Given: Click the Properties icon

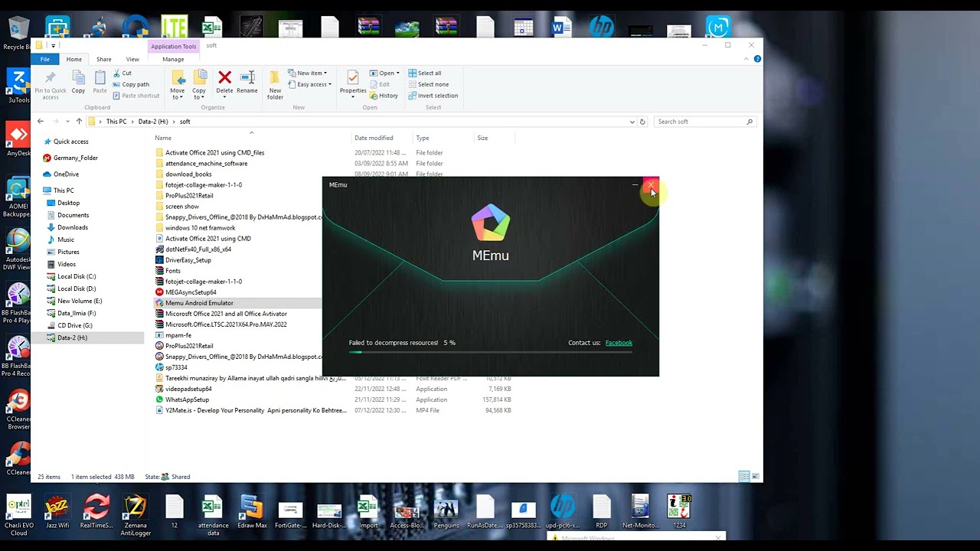Looking at the screenshot, I should point(353,83).
